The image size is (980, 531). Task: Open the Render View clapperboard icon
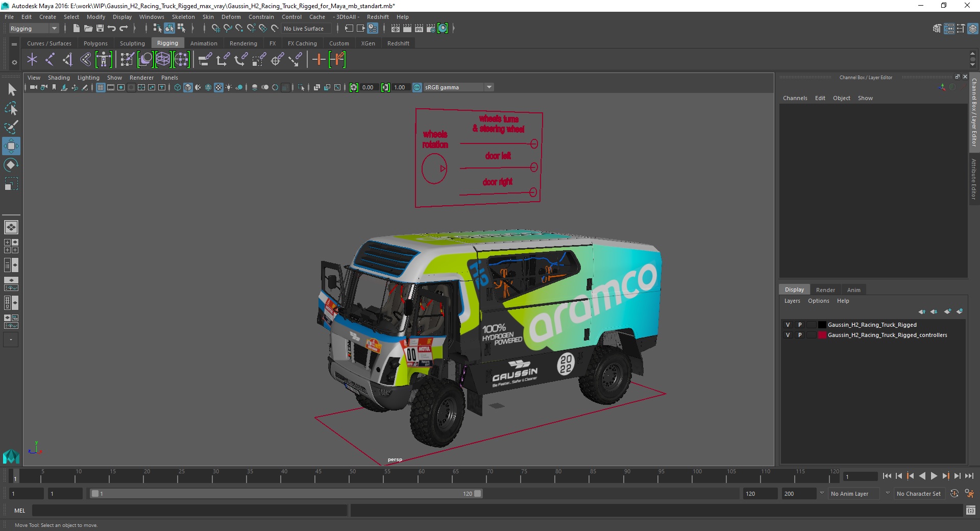396,29
